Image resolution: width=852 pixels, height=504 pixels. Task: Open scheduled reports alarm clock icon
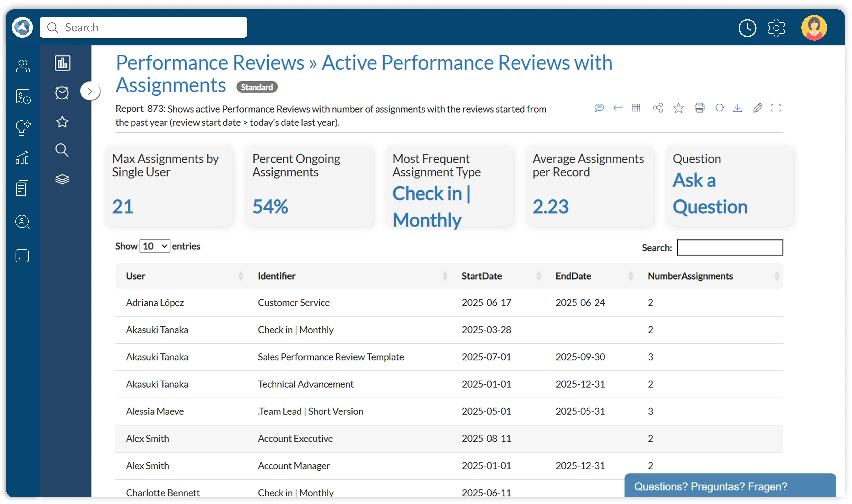[62, 92]
